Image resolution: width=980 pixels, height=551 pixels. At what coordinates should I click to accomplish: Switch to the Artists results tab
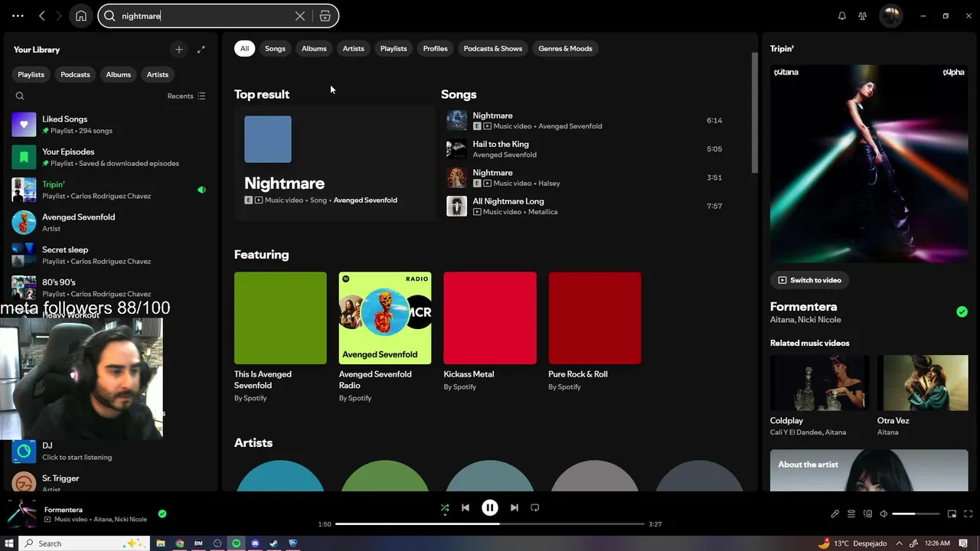point(354,48)
